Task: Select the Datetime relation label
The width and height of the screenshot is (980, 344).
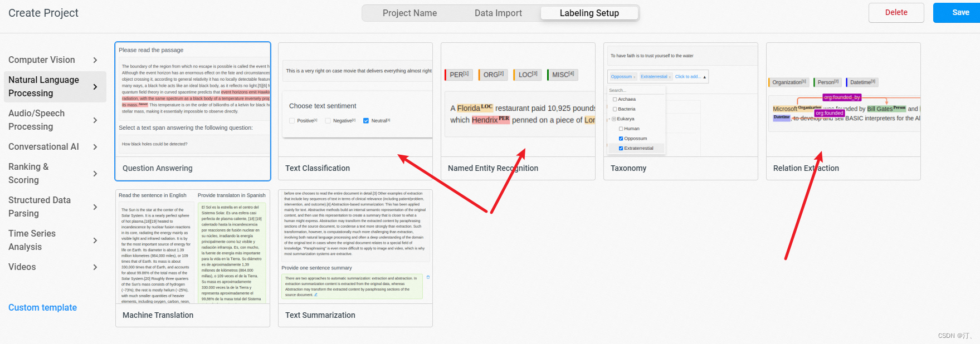Action: 862,82
